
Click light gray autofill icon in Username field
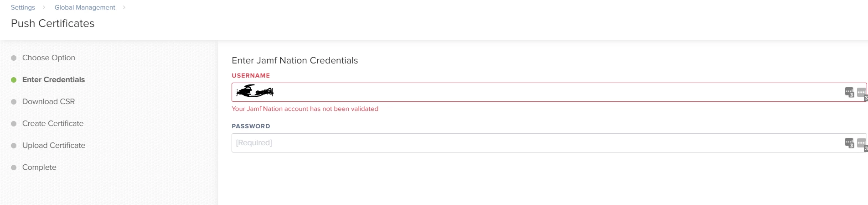(862, 93)
